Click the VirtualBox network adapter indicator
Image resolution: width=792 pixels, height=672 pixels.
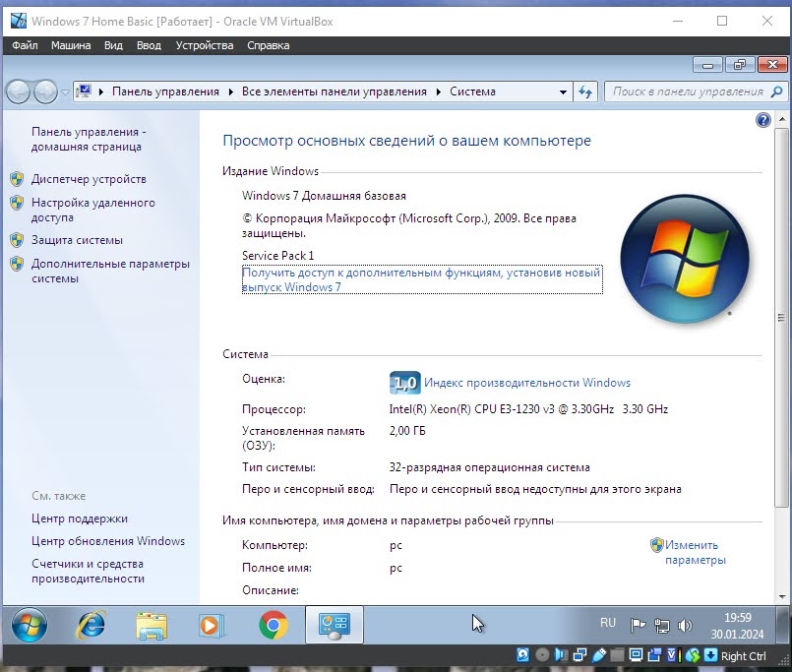[x=579, y=655]
